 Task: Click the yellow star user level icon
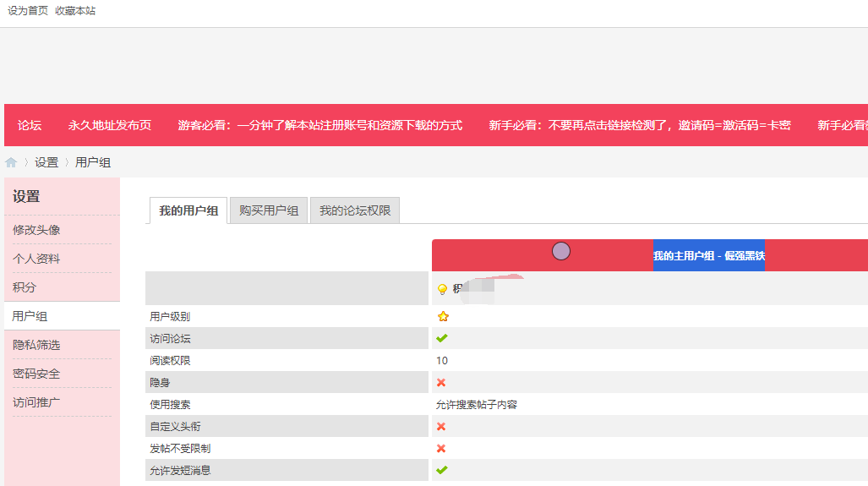click(x=443, y=317)
